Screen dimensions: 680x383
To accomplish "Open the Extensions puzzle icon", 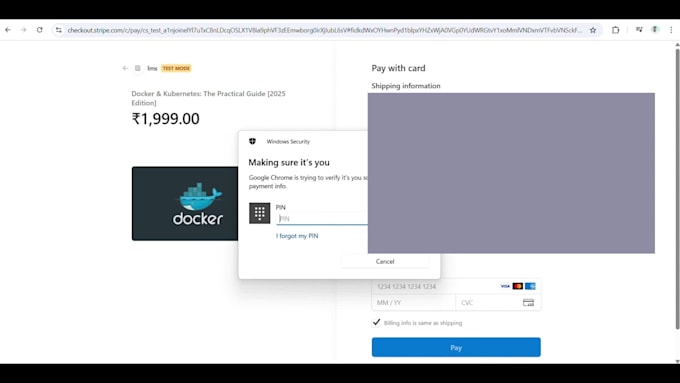I will [x=615, y=30].
